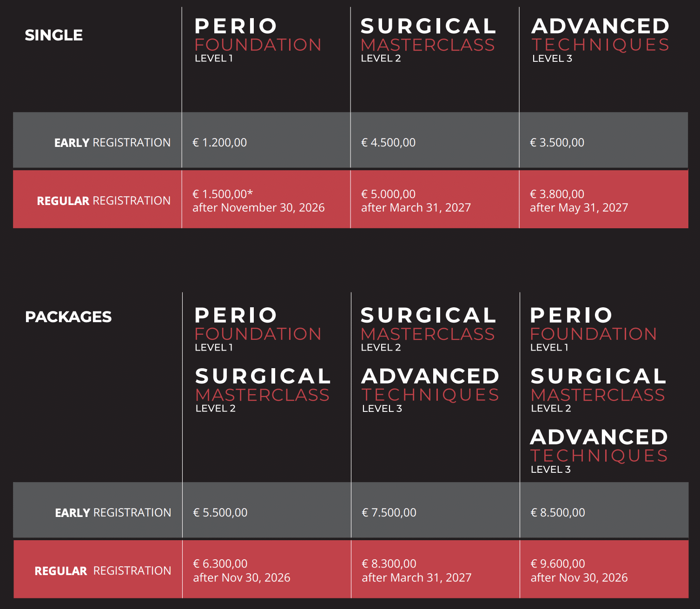Click € 1.500,00* regular price after November 30, 2026
Viewport: 700px width, 609px height.
point(258,201)
